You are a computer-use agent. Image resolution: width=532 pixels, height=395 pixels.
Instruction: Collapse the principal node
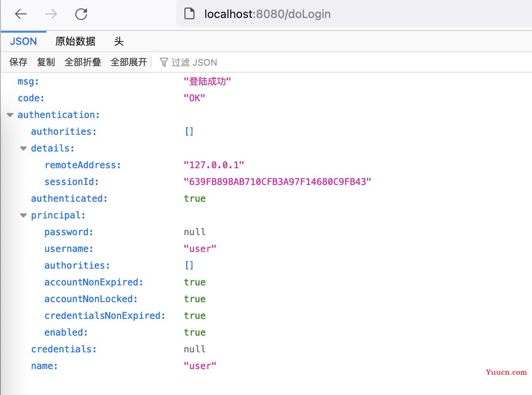pyautogui.click(x=23, y=215)
